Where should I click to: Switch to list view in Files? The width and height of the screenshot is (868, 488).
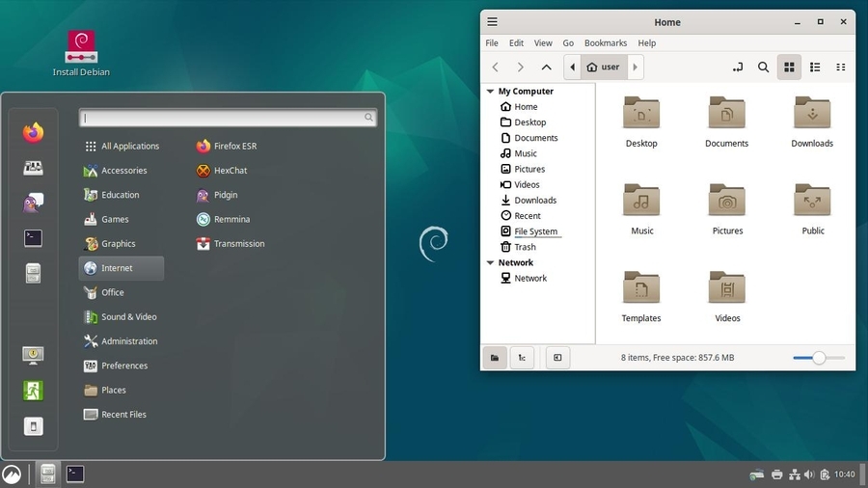(x=815, y=67)
